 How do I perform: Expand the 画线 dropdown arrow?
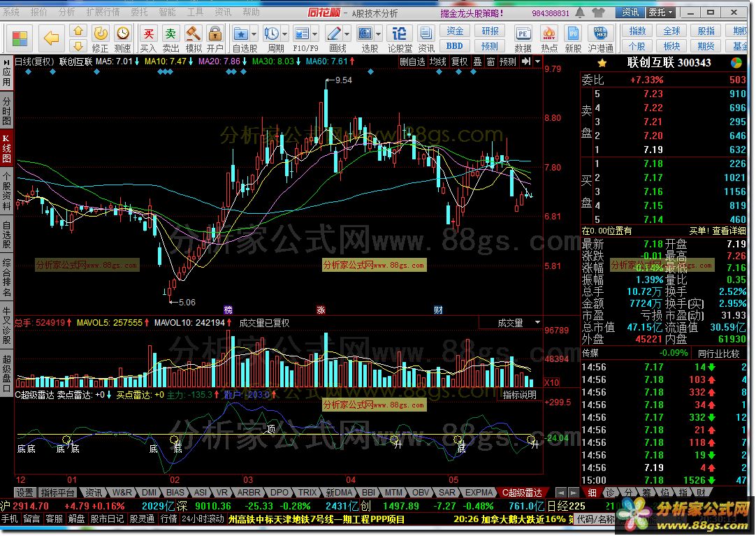click(x=347, y=34)
